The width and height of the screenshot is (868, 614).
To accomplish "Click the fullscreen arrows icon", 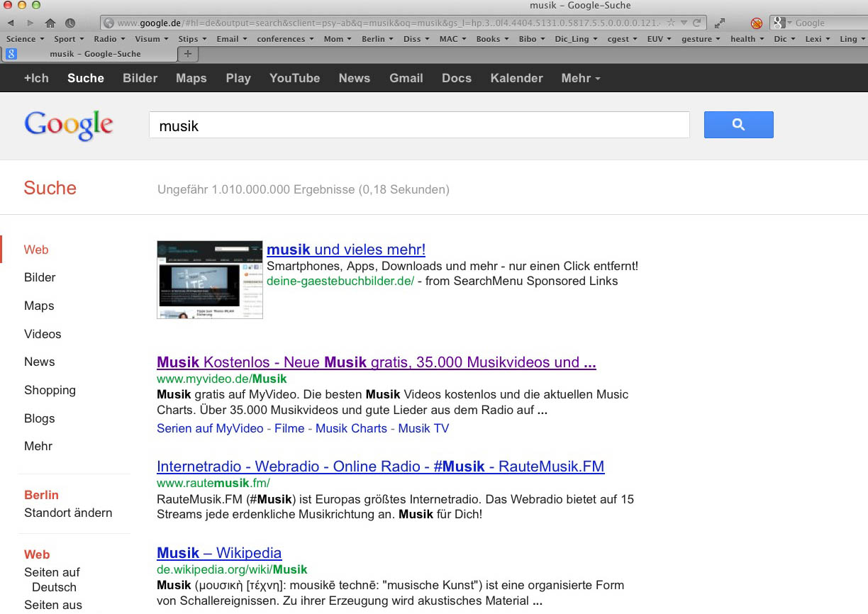I will click(719, 23).
